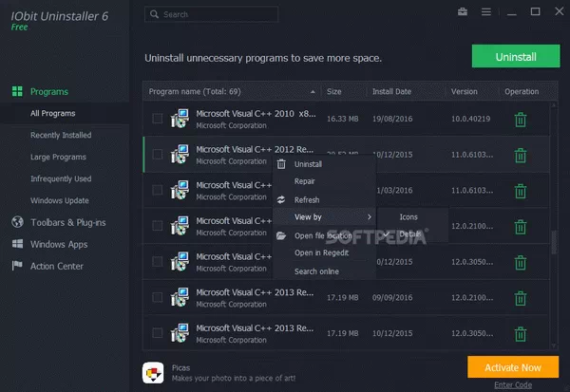
Task: Open the Enter Code link
Action: [513, 384]
